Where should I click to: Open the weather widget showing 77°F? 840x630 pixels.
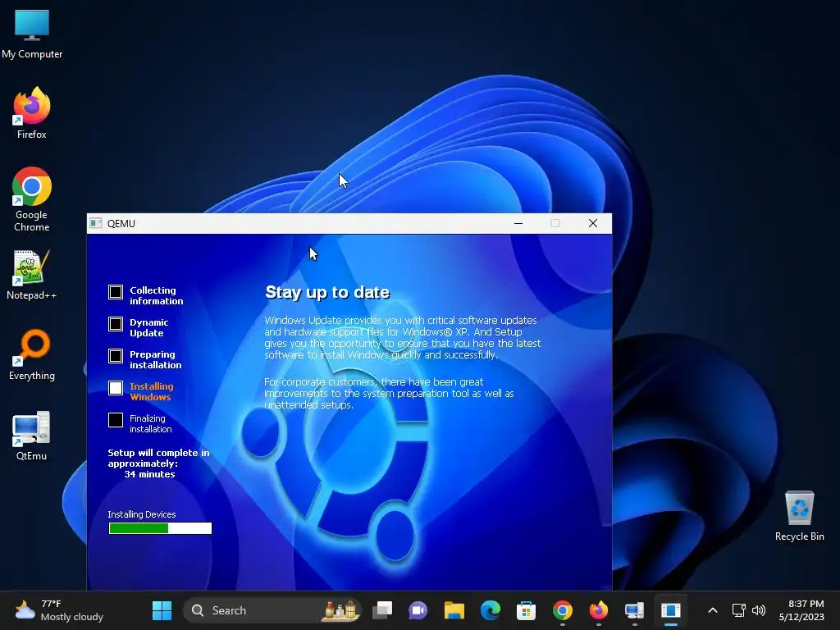point(59,610)
